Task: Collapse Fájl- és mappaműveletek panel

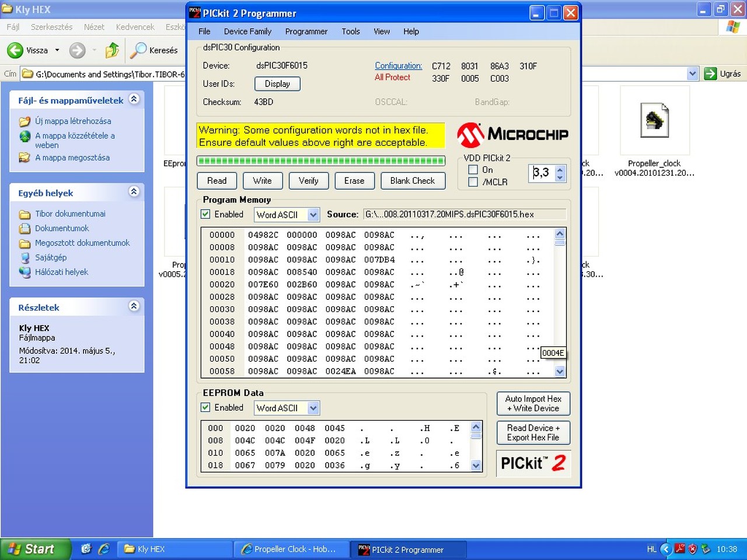Action: 134,99
